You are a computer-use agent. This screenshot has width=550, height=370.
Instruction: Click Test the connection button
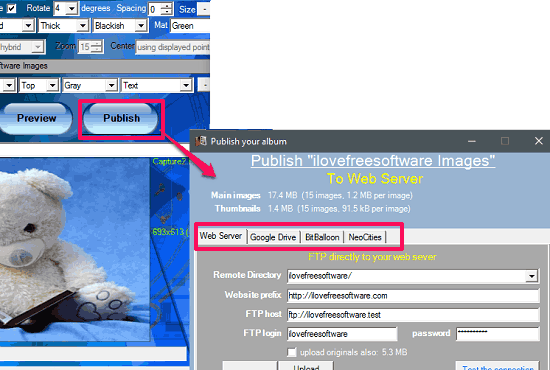(x=497, y=366)
